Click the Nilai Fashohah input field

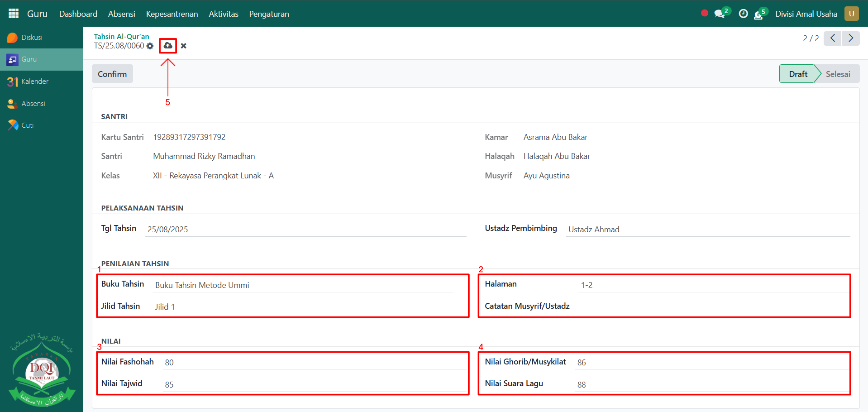(x=315, y=363)
